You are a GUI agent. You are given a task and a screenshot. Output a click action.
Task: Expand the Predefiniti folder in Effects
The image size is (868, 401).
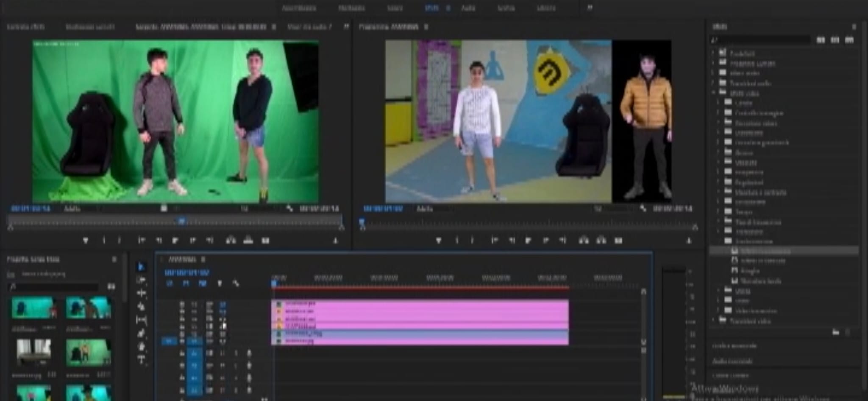(713, 53)
